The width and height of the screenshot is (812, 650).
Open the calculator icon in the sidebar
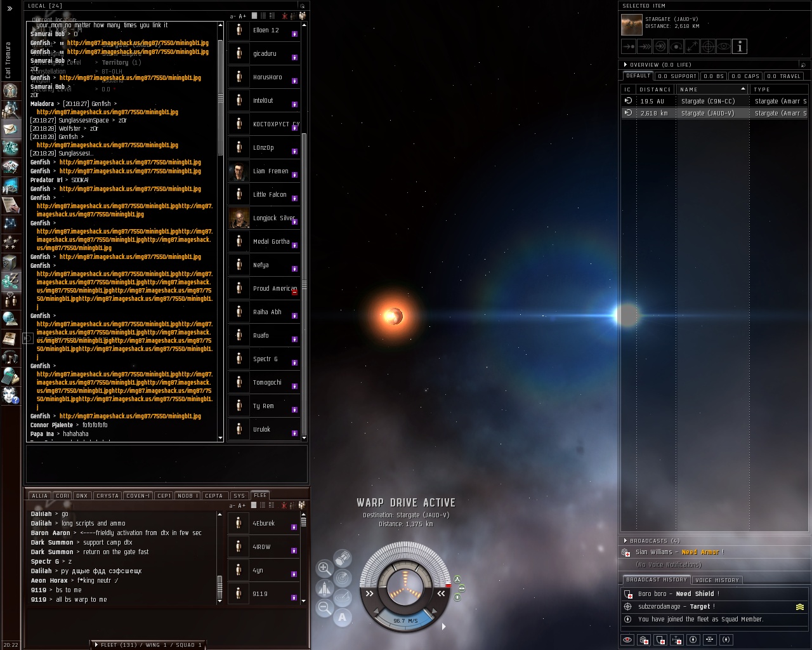coord(10,376)
